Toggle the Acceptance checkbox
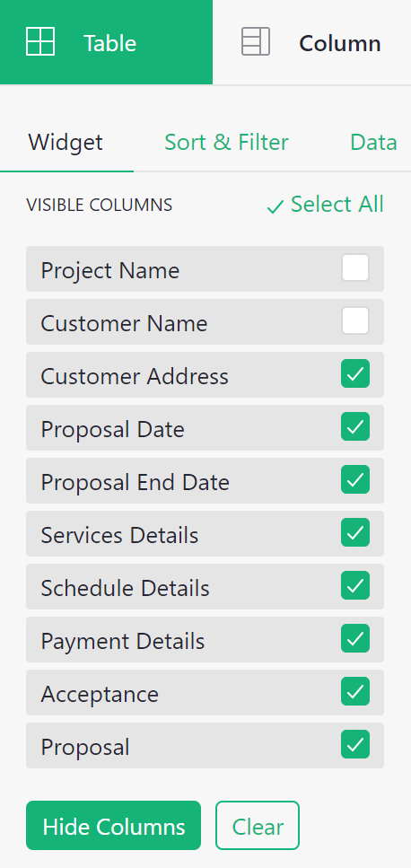The height and width of the screenshot is (868, 411). pyautogui.click(x=355, y=691)
